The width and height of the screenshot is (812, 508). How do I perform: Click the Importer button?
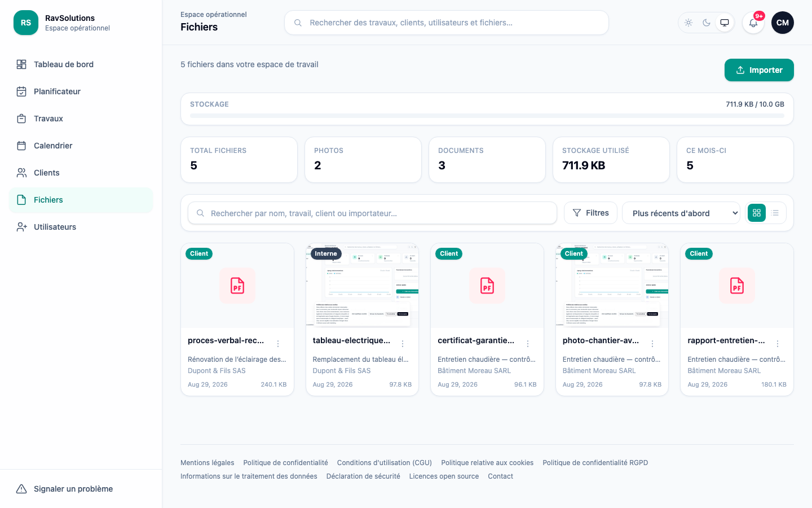pyautogui.click(x=759, y=70)
